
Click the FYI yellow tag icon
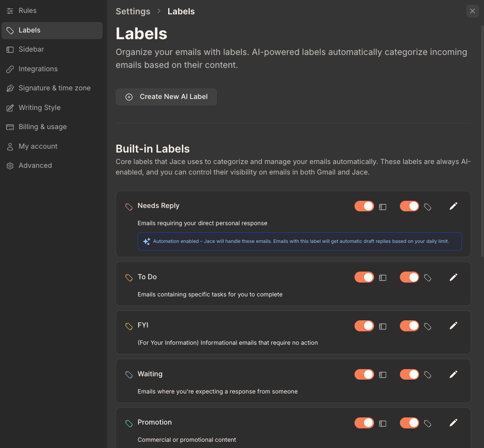[x=129, y=326]
